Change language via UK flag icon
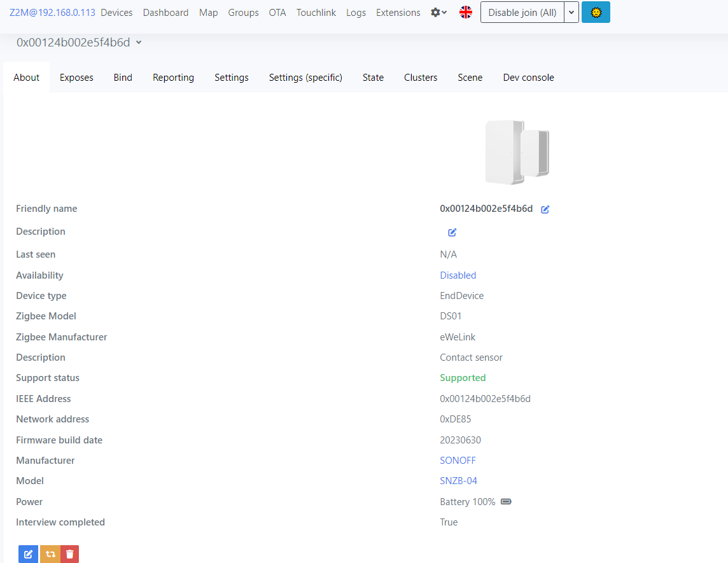This screenshot has height=563, width=728. tap(466, 13)
